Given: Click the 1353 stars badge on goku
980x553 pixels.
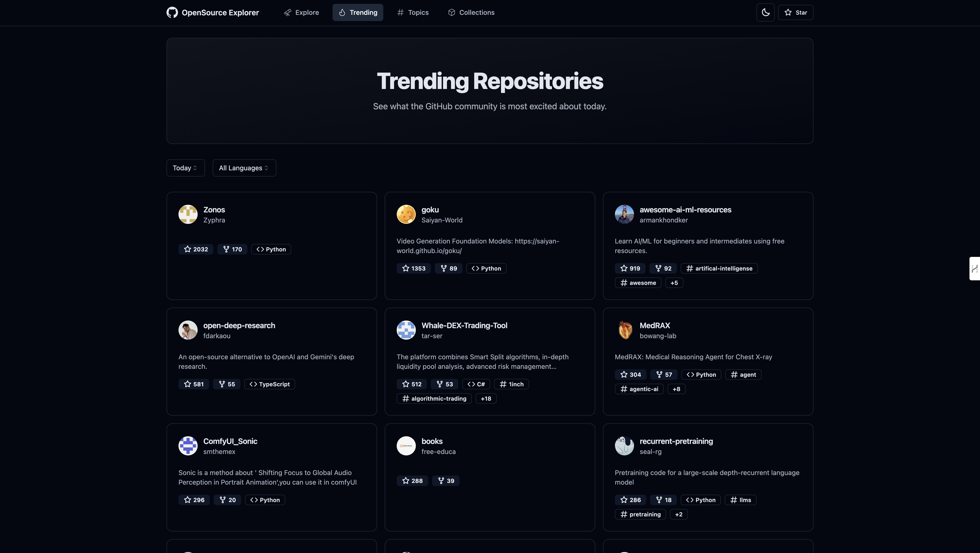Looking at the screenshot, I should pyautogui.click(x=413, y=269).
